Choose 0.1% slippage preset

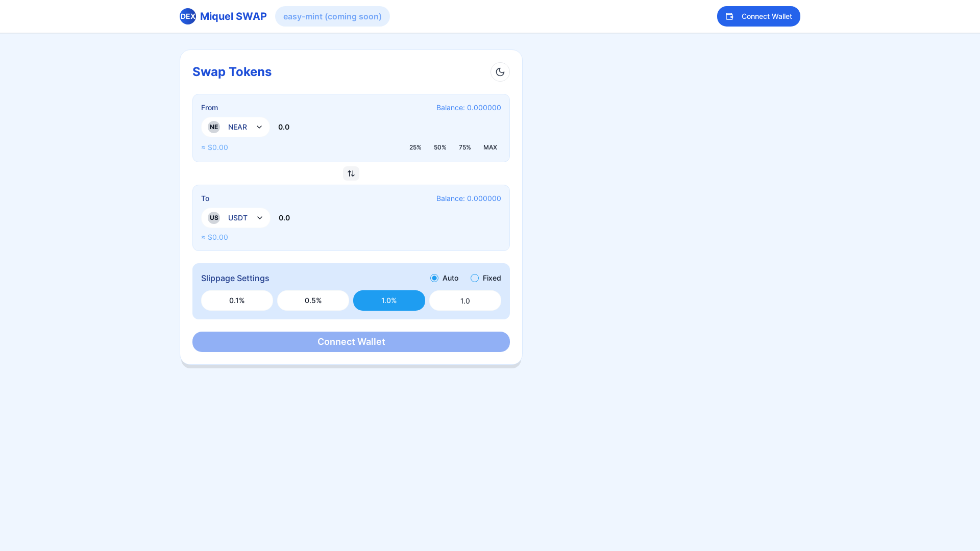pyautogui.click(x=237, y=300)
